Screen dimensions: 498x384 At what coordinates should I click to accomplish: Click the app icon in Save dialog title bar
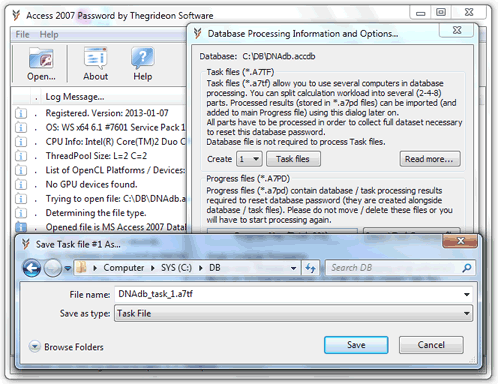[26, 244]
